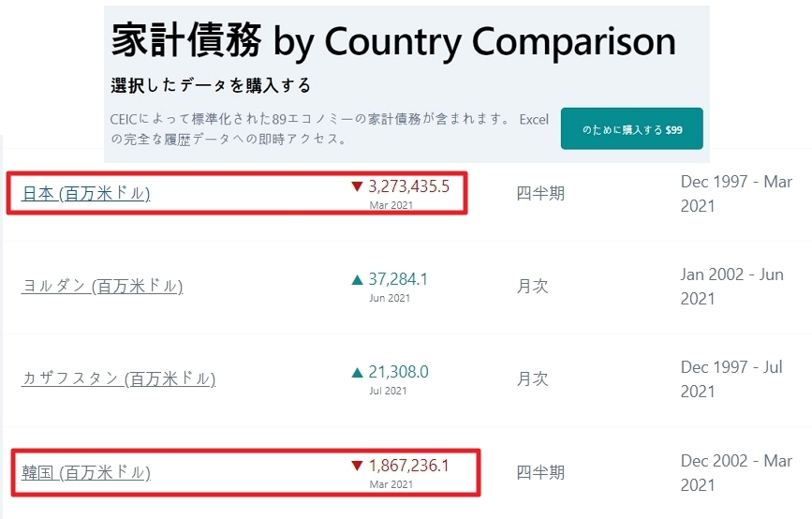Viewport: 812px width, 519px height.
Task: Click green up triangle beside Kazakhstan's value
Action: pyautogui.click(x=357, y=372)
